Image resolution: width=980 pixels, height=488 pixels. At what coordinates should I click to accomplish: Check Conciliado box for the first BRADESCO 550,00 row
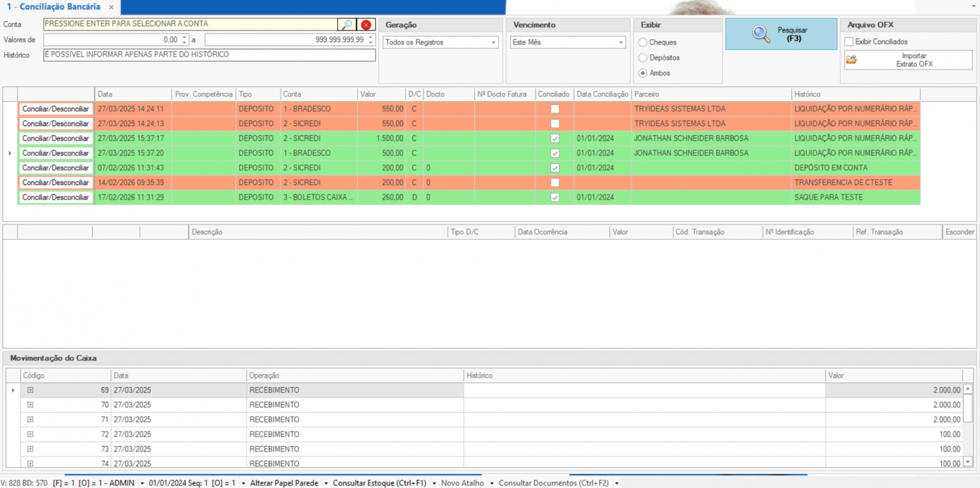[555, 109]
